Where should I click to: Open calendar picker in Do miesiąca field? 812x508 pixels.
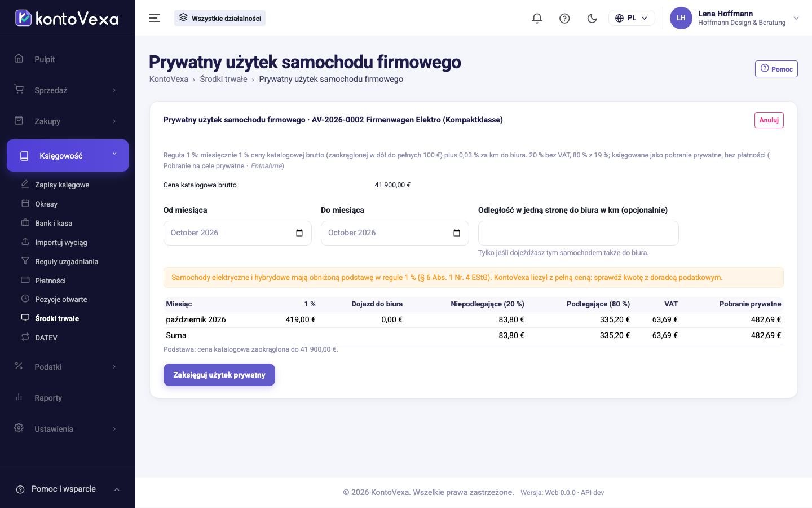tap(457, 233)
